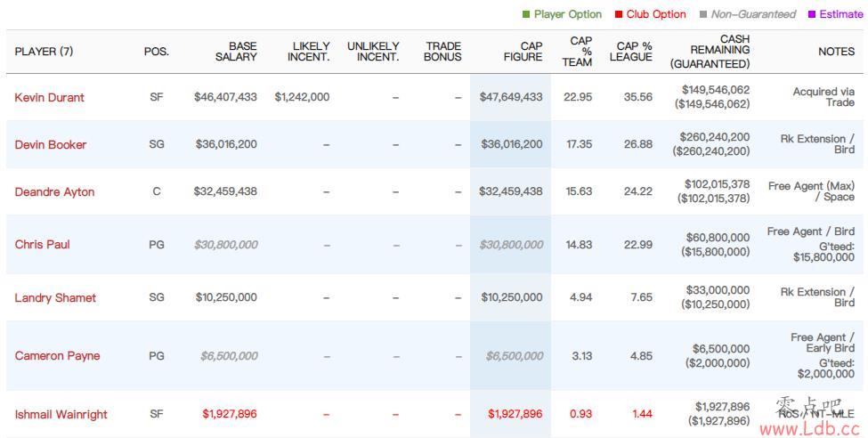868x438 pixels.
Task: Sort by TRADE BONUS header
Action: click(442, 52)
